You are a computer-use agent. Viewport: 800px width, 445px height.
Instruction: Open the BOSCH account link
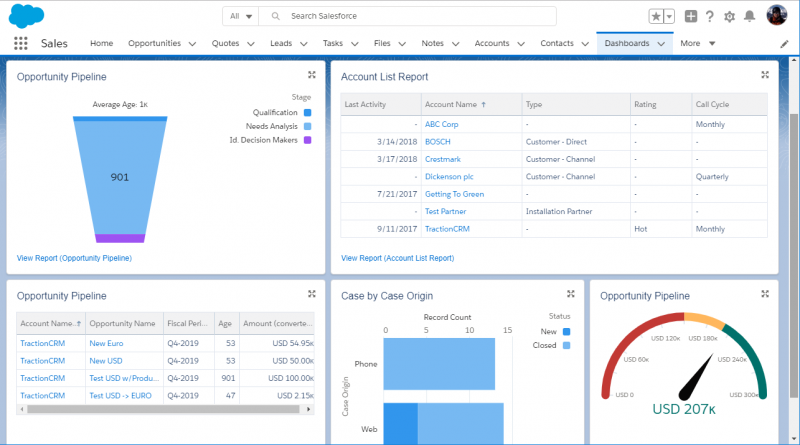click(437, 141)
